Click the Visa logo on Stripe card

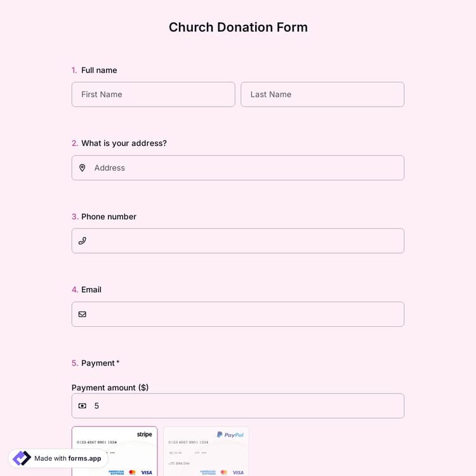(x=147, y=472)
